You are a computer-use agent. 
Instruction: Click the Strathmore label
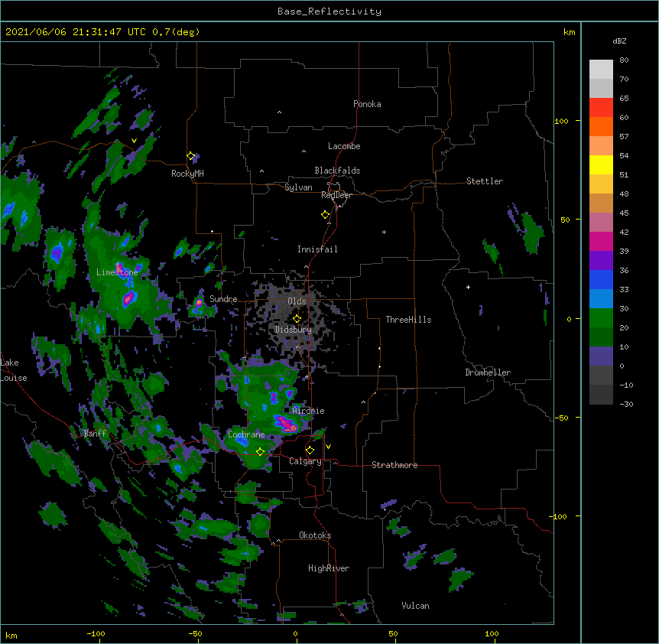click(x=394, y=465)
